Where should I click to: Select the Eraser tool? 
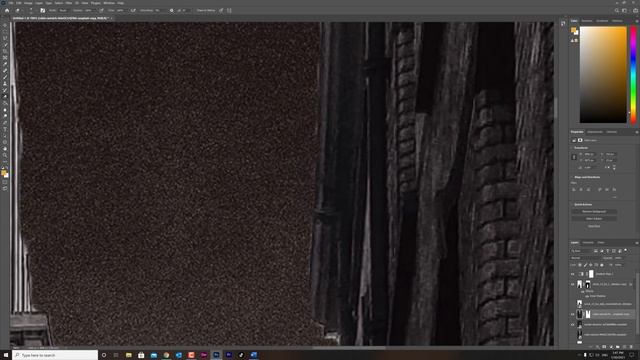pos(5,97)
